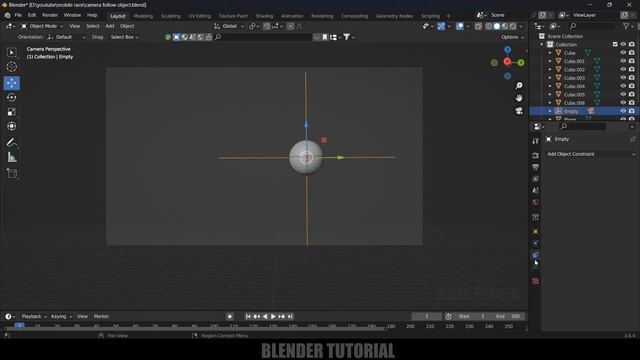This screenshot has height=360, width=640.
Task: Select the Cursor tool in left toolbar
Action: (11, 67)
